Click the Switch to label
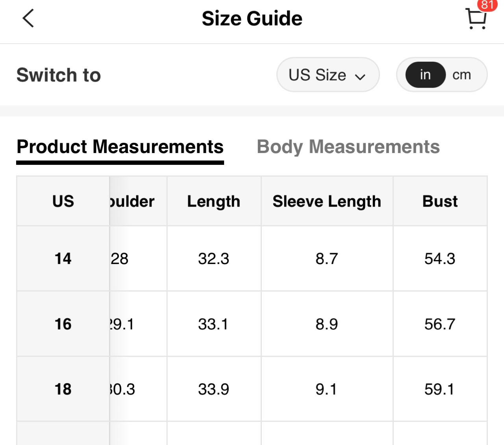Image resolution: width=504 pixels, height=445 pixels. (59, 75)
